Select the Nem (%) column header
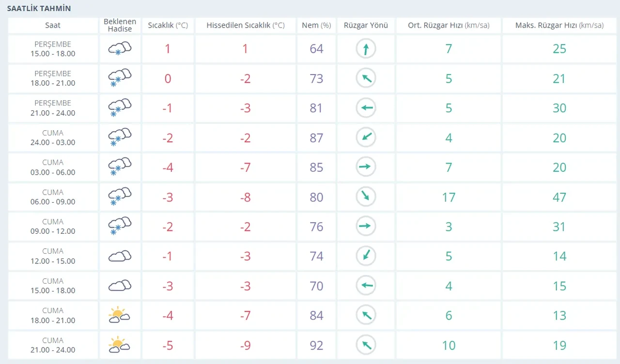This screenshot has height=364, width=620. click(x=316, y=26)
